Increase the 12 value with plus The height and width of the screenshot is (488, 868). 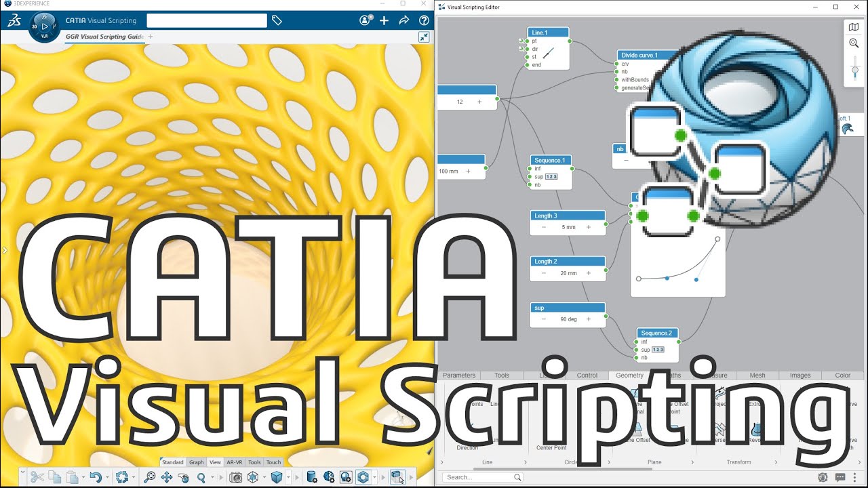click(x=479, y=102)
